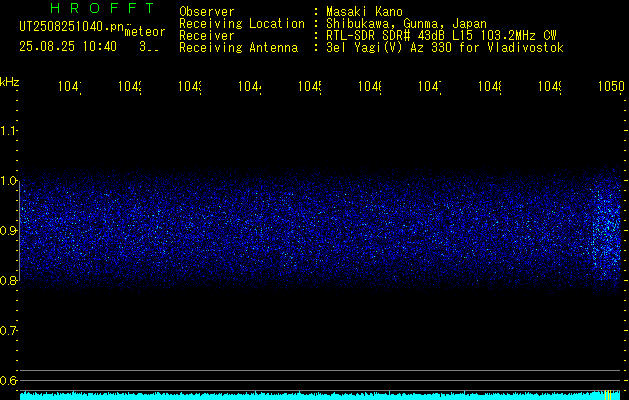629x400 pixels.
Task: Click the 1.1 frequency axis label
Action: coord(8,131)
